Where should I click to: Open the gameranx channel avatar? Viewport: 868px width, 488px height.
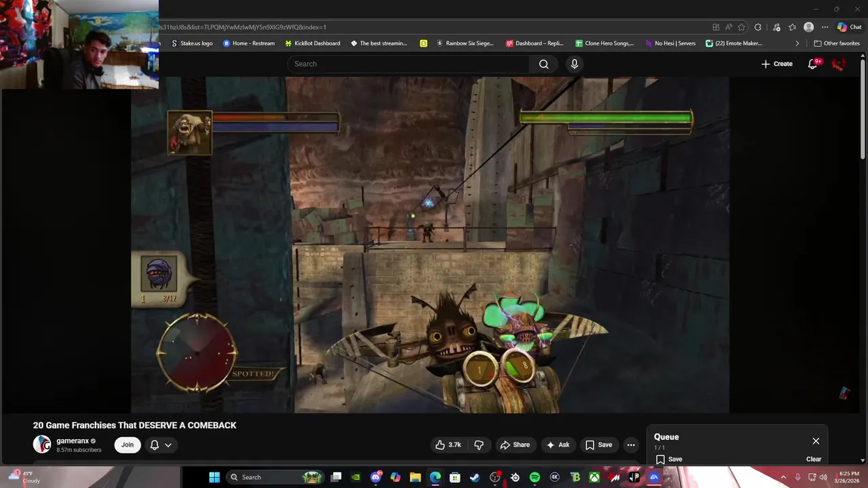pos(42,444)
